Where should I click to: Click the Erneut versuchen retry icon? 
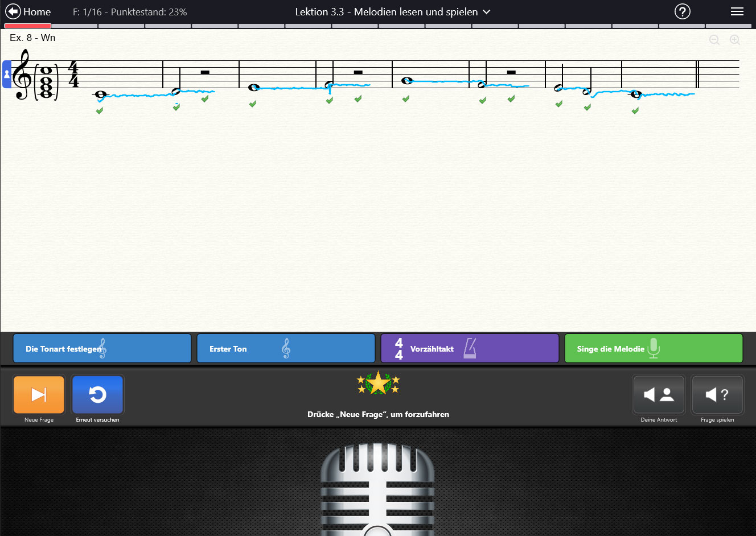tap(97, 394)
